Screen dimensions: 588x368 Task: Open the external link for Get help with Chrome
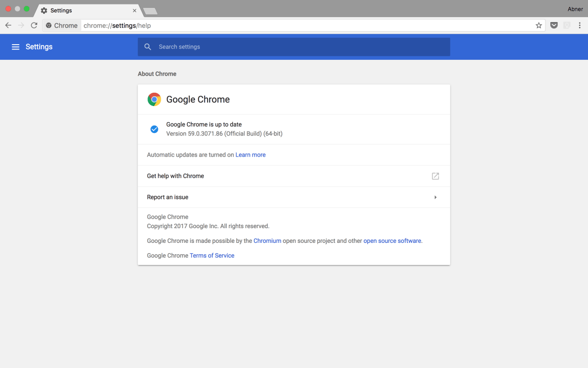coord(435,176)
